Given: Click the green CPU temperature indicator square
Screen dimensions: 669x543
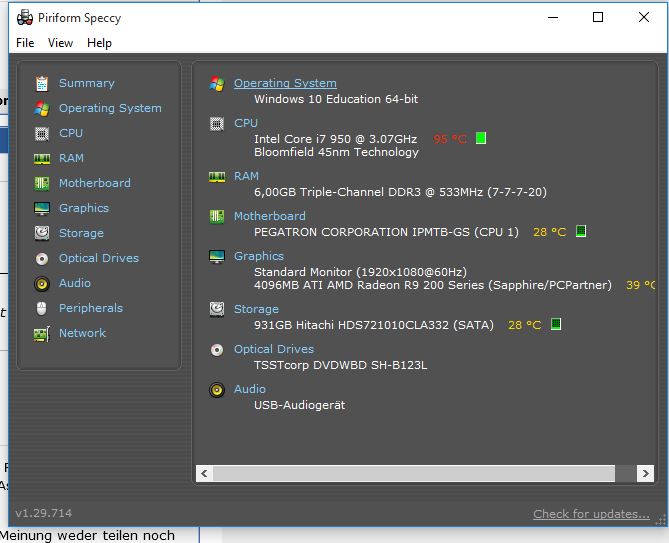Looking at the screenshot, I should (x=481, y=138).
